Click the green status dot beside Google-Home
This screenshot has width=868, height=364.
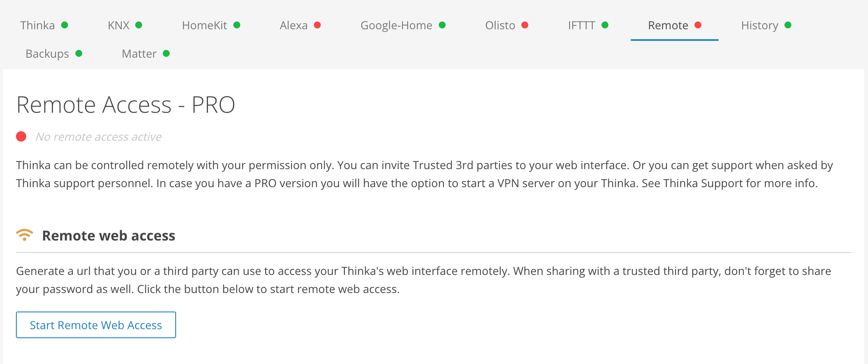(x=442, y=25)
